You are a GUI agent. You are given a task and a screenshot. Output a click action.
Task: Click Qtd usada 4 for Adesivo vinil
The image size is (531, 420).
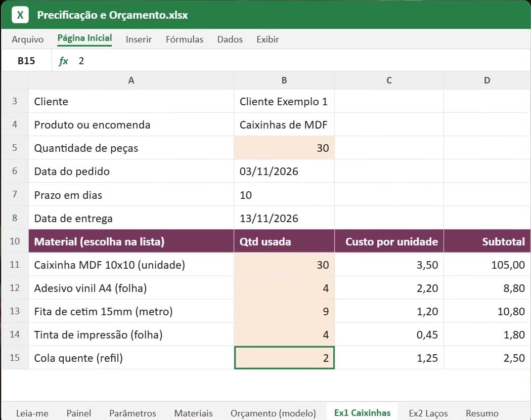click(x=284, y=288)
